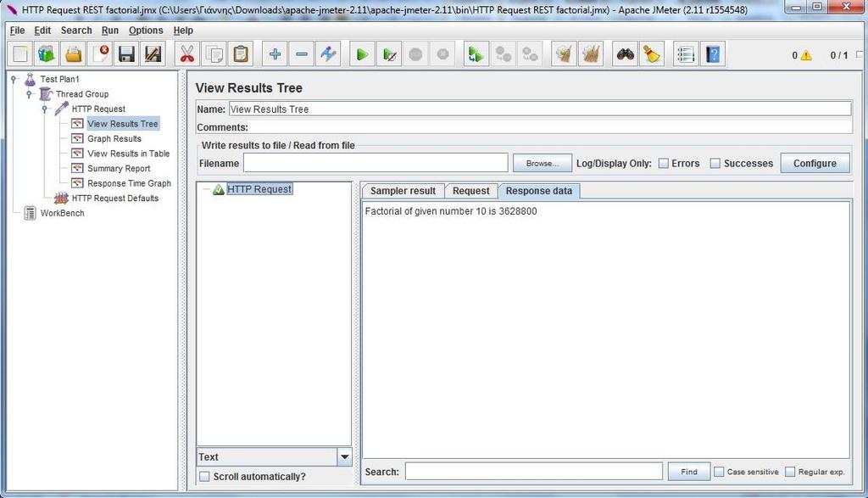Click the Toggle enable/disable icon
The height and width of the screenshot is (498, 868).
[328, 54]
